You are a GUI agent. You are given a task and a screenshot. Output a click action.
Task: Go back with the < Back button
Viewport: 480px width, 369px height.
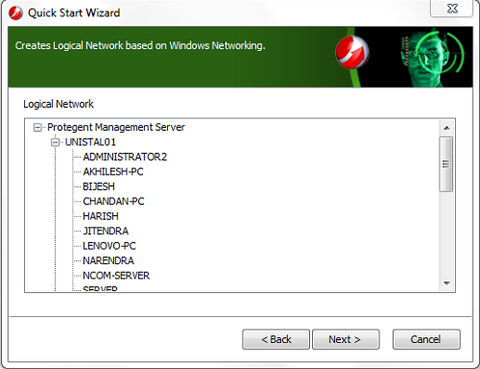tap(276, 339)
